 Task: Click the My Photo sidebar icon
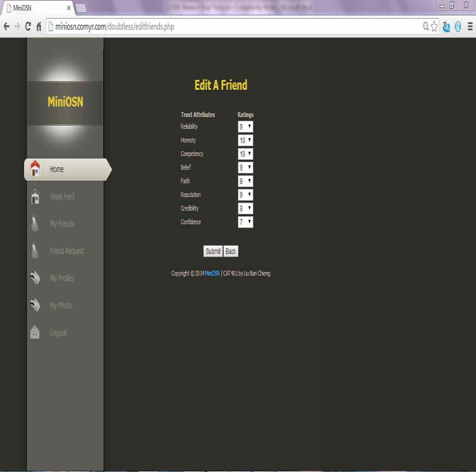[x=35, y=305]
